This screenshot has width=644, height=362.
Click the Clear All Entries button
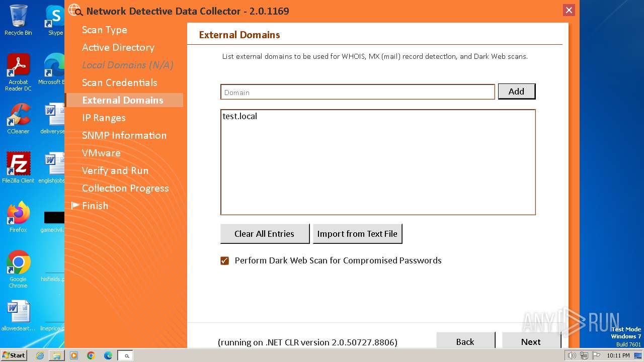[x=265, y=234]
